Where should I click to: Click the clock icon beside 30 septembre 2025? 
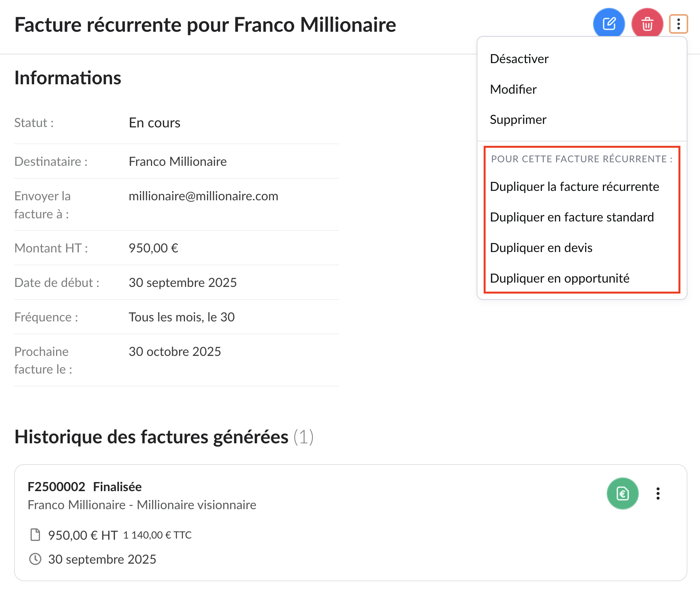click(x=35, y=559)
